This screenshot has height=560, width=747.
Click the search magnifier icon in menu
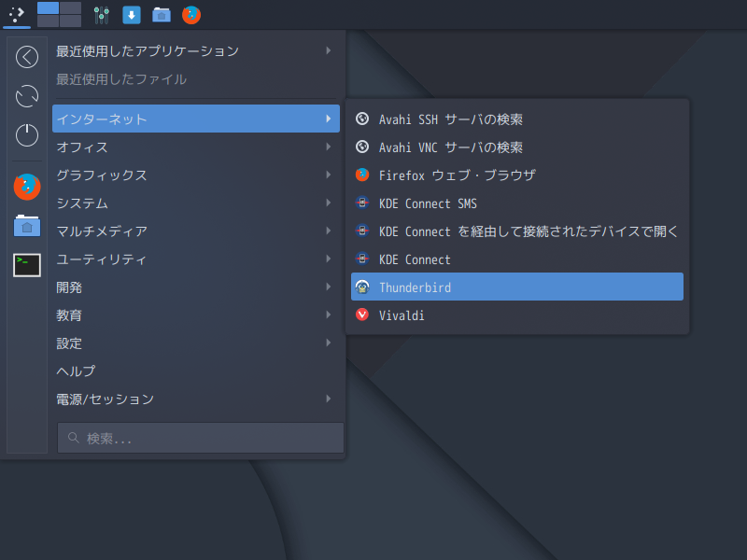coord(73,438)
